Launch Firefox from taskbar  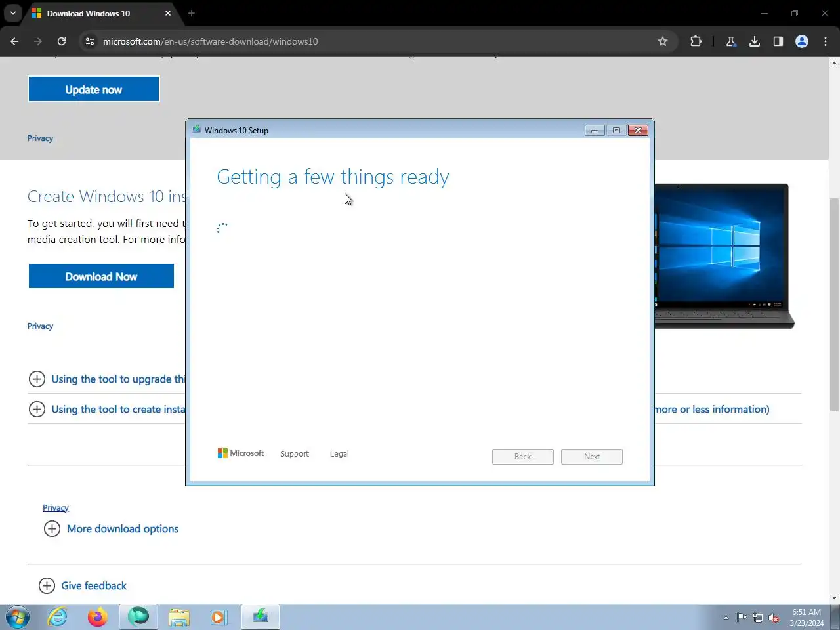98,618
